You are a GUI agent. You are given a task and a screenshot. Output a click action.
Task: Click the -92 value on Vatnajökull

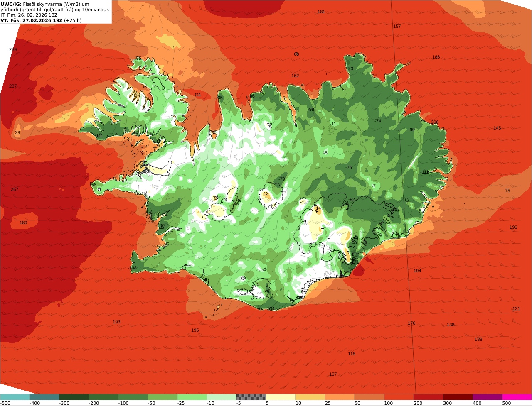pyautogui.click(x=352, y=199)
